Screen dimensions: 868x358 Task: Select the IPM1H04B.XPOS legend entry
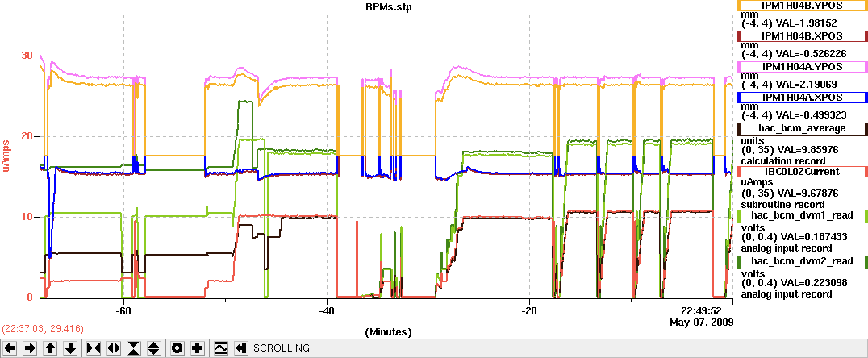802,36
